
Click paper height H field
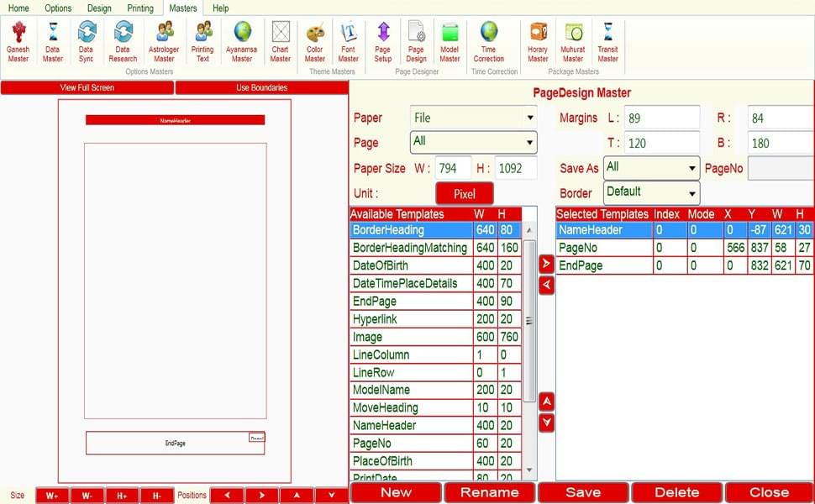[516, 168]
